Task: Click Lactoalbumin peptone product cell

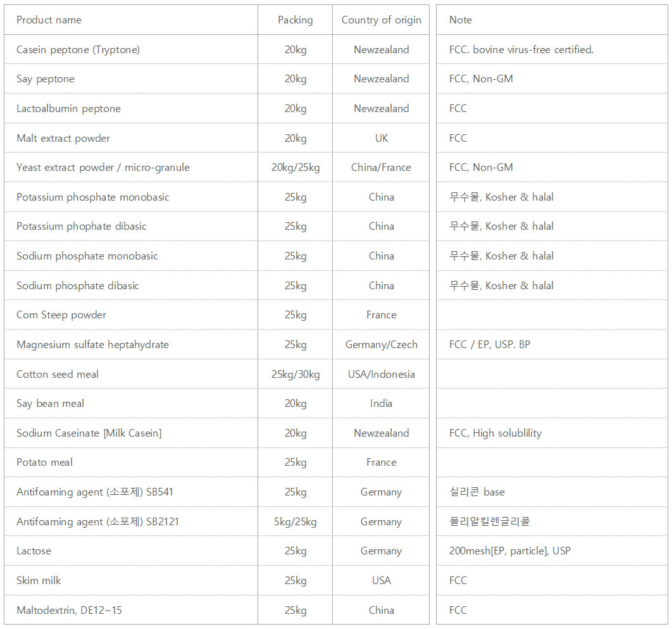Action: pos(68,109)
